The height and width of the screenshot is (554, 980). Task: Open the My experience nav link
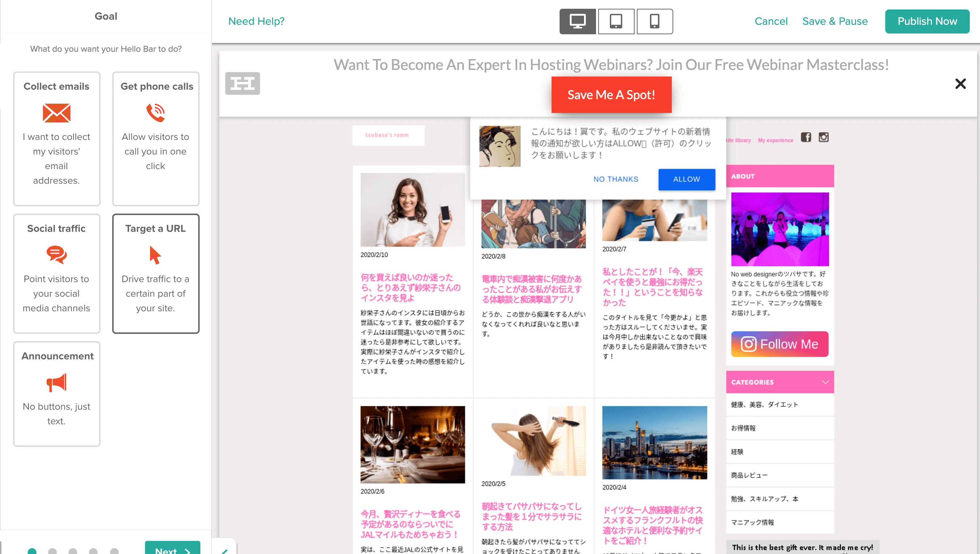point(775,140)
